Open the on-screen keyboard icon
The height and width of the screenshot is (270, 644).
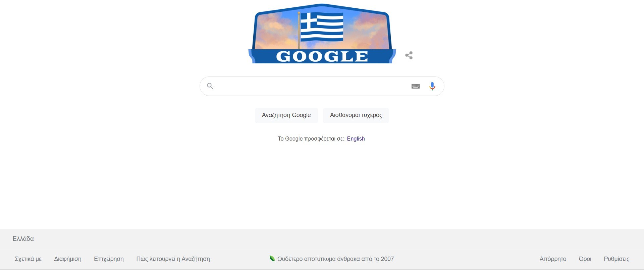click(x=415, y=86)
